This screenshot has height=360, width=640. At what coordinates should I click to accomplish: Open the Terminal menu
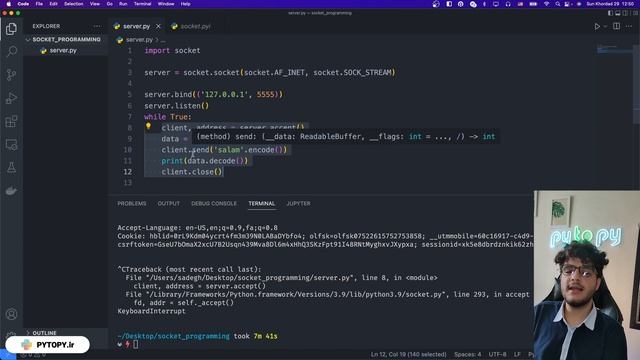(x=142, y=4)
